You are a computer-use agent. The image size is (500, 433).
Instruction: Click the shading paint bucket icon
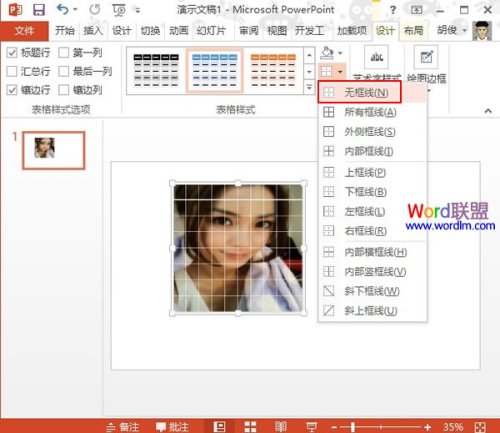pyautogui.click(x=327, y=53)
